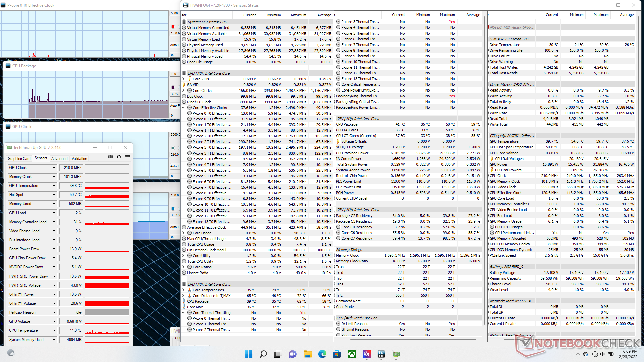Click Auto Fit button in CPU Package graph

pyautogui.click(x=175, y=105)
